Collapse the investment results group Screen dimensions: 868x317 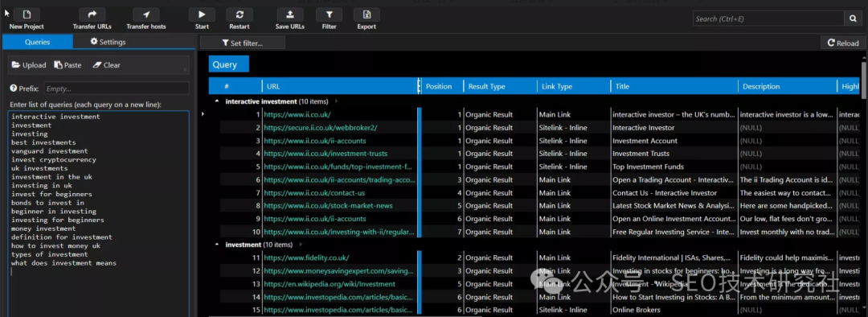(216, 245)
